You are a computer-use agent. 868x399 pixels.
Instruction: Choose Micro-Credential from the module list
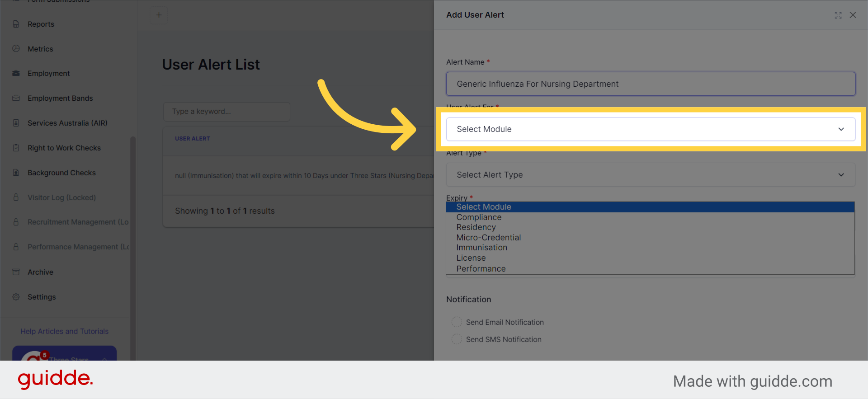coord(650,238)
